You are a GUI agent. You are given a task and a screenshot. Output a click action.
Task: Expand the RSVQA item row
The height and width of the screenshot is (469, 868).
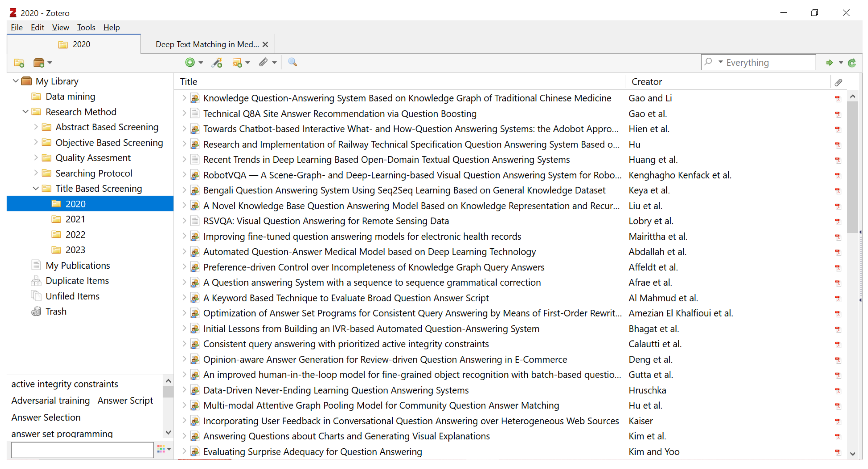tap(184, 221)
